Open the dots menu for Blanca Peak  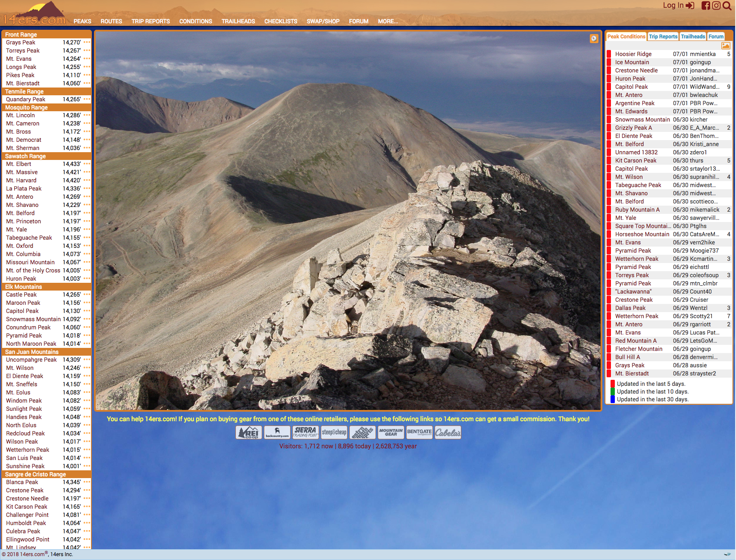[x=87, y=482]
